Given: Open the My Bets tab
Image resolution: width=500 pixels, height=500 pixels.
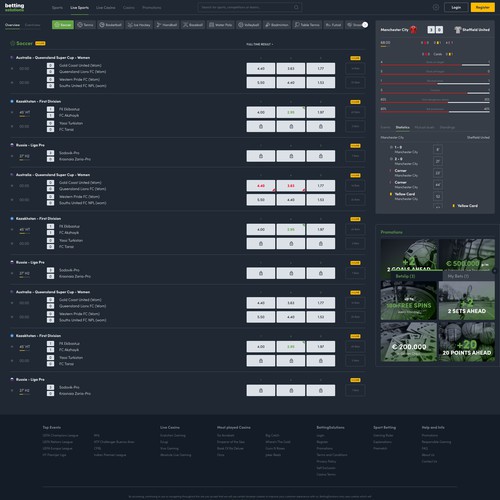Looking at the screenshot, I should pos(468,276).
